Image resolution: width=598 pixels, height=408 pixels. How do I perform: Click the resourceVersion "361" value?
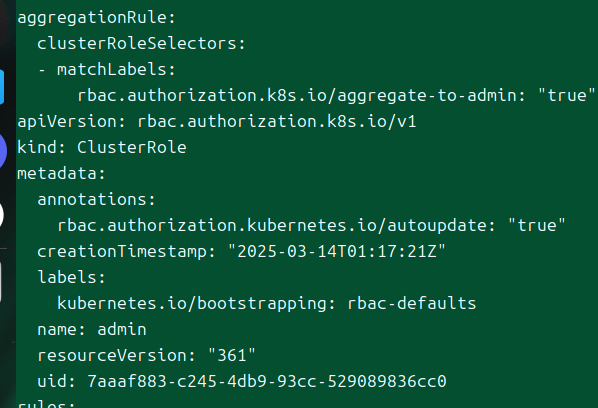232,355
